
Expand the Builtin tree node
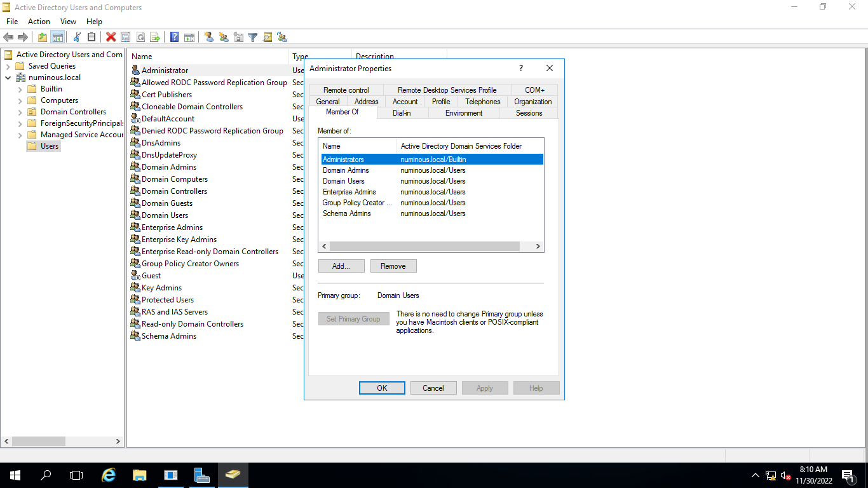click(x=20, y=89)
